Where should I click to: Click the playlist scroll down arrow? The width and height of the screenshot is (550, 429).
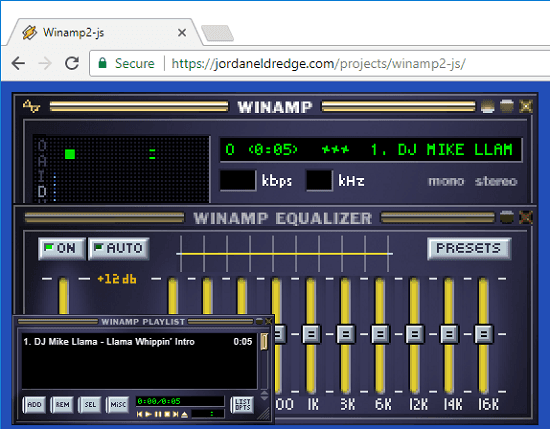point(264,398)
